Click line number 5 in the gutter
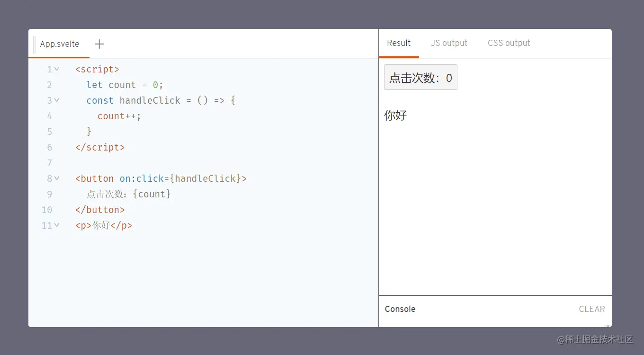 [49, 132]
